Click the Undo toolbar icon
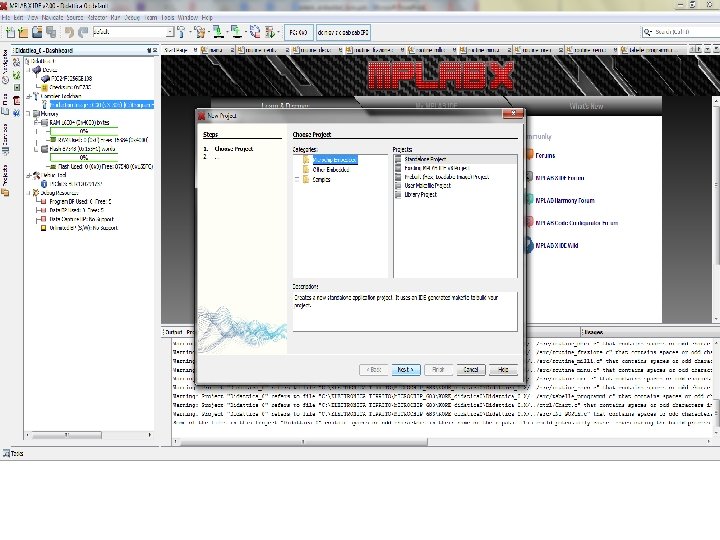 click(x=69, y=32)
